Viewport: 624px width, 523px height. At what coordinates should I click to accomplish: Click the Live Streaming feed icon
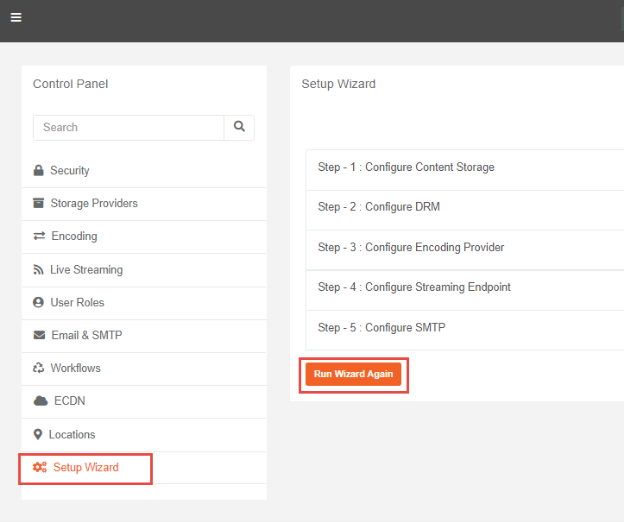pos(39,270)
